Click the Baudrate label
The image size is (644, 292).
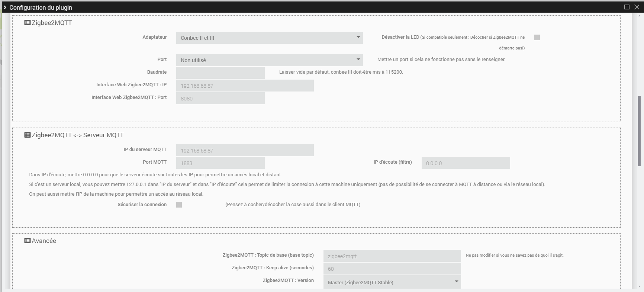pyautogui.click(x=157, y=72)
